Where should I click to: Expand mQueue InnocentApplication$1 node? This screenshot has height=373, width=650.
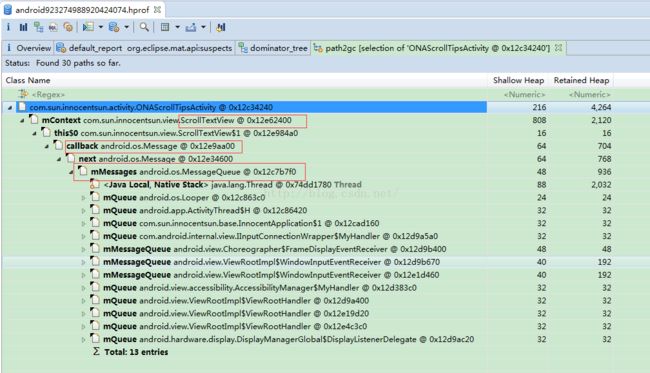(x=83, y=224)
